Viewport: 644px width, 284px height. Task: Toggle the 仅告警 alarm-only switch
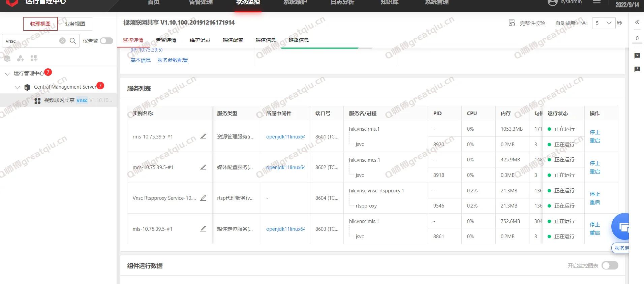[106, 41]
